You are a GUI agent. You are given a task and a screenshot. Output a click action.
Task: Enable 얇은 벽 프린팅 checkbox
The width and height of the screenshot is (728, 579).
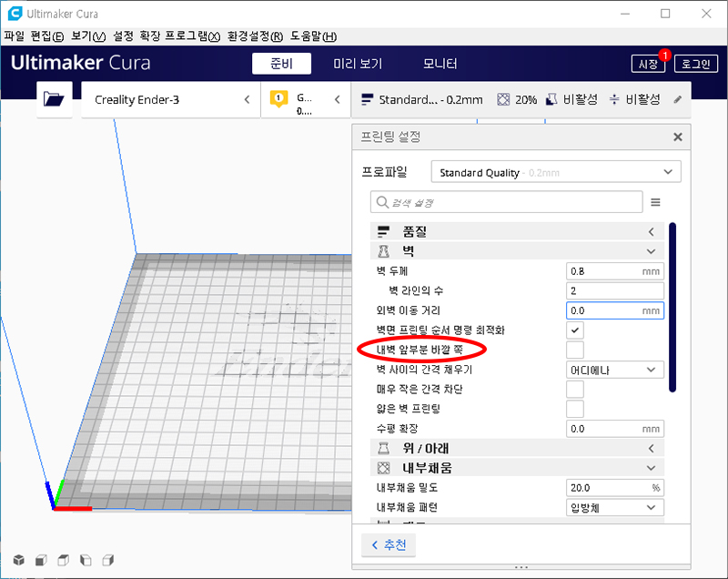coord(575,409)
